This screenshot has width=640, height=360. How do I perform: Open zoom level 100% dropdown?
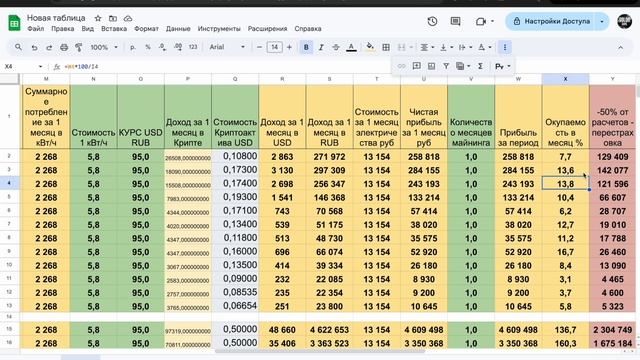pyautogui.click(x=104, y=47)
